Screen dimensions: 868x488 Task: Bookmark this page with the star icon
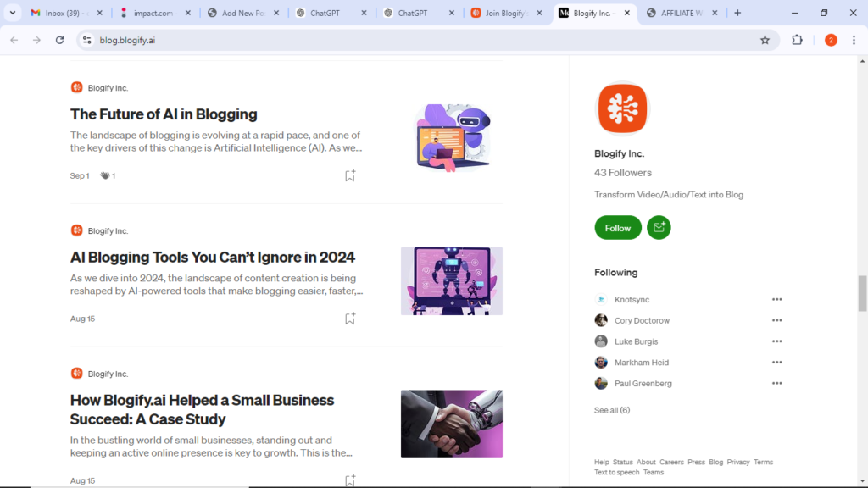pos(765,40)
